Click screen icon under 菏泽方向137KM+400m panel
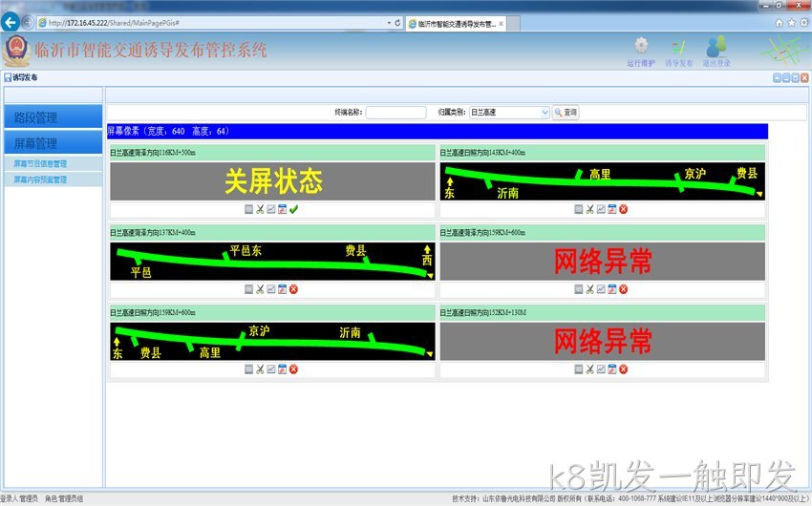Screen dimensions: 812x506 point(248,289)
